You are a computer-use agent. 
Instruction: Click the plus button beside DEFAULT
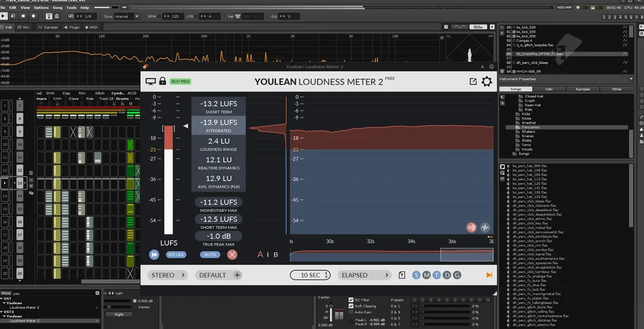tap(237, 275)
